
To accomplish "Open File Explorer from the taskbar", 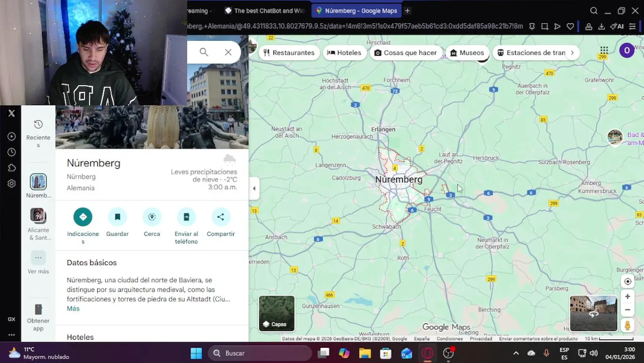I will pos(365,353).
